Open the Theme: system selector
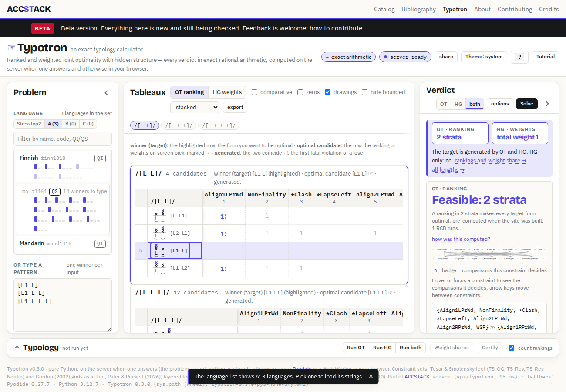 coord(484,57)
